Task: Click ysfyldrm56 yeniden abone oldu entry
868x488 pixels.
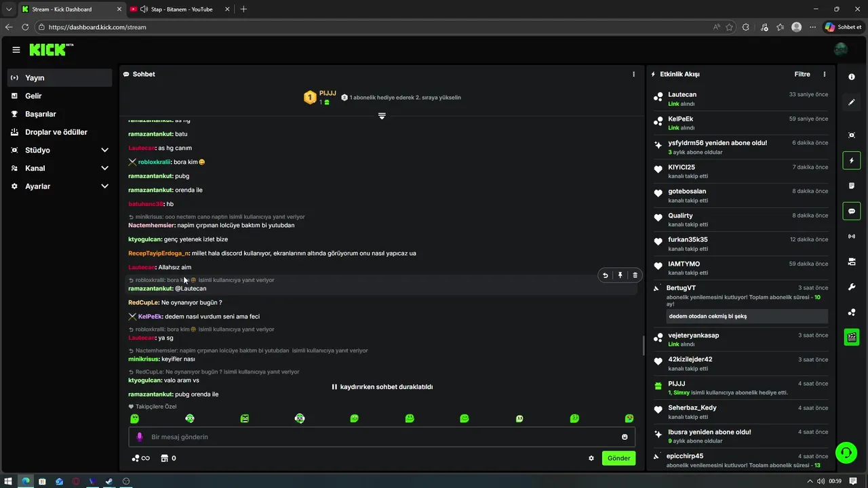Action: pyautogui.click(x=741, y=147)
